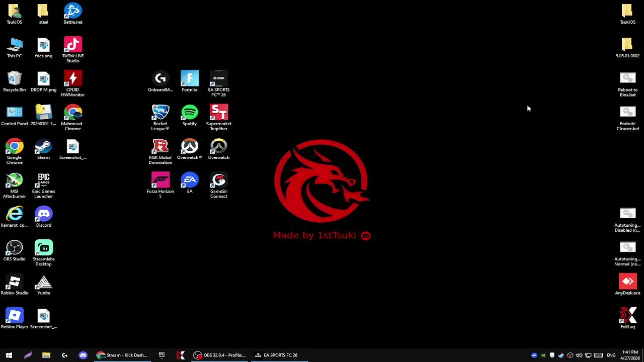Image resolution: width=644 pixels, height=362 pixels.
Task: Select the Recycle Bin icon
Action: coord(15,81)
